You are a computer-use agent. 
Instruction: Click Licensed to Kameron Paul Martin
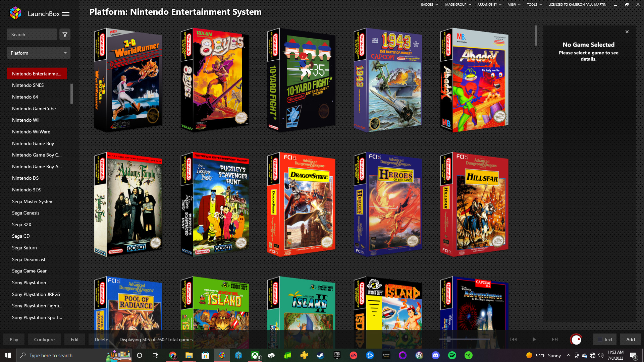pos(577,5)
